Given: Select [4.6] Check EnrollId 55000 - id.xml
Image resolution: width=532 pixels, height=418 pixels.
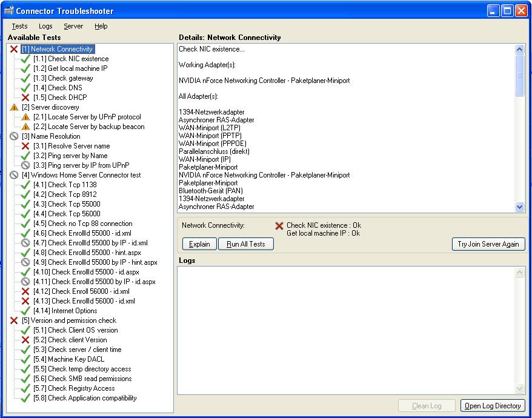Looking at the screenshot, I should (82, 233).
